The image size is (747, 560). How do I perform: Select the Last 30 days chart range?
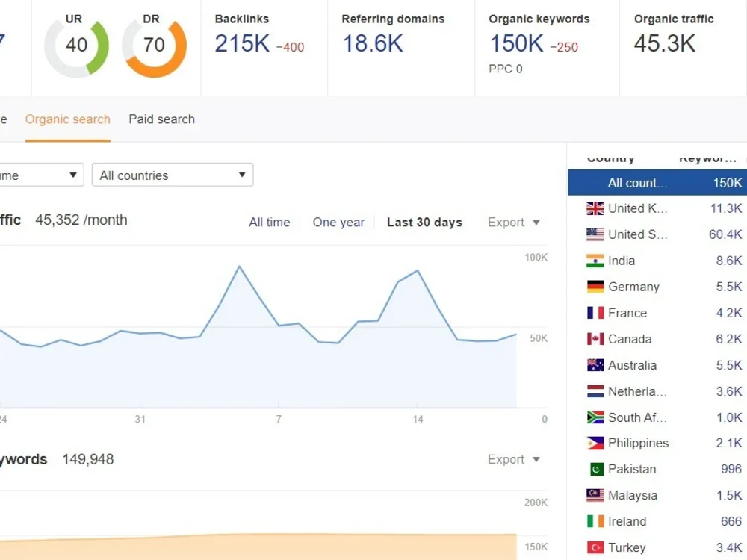[x=424, y=223]
